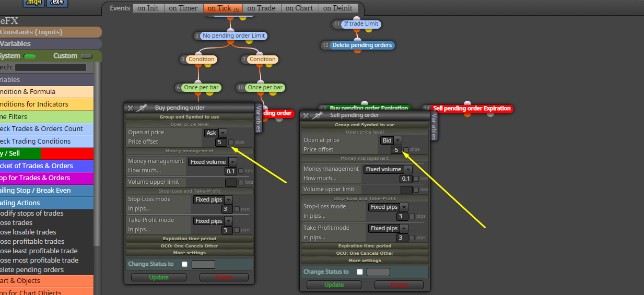The image size is (644, 295).
Task: Tick lots checkbox for Buy Volume upper limit
Action: pyautogui.click(x=241, y=183)
